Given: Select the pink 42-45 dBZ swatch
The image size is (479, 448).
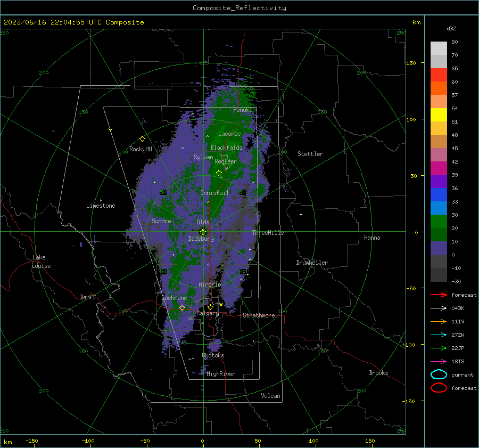Looking at the screenshot, I should [x=439, y=155].
